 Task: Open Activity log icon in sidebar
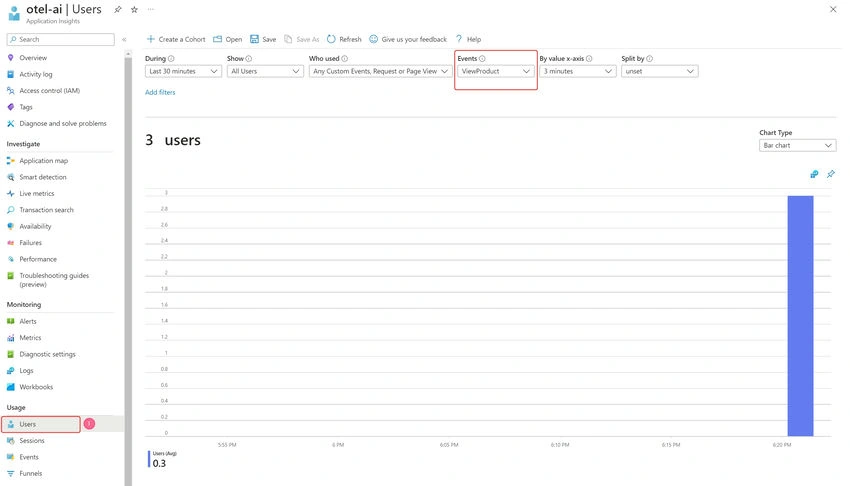click(10, 74)
